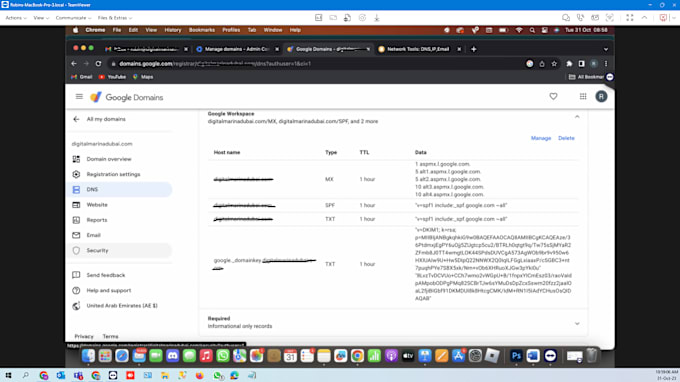This screenshot has width=680, height=382.
Task: Switch to Network Tools DNS,IP,Email tab
Action: [418, 49]
